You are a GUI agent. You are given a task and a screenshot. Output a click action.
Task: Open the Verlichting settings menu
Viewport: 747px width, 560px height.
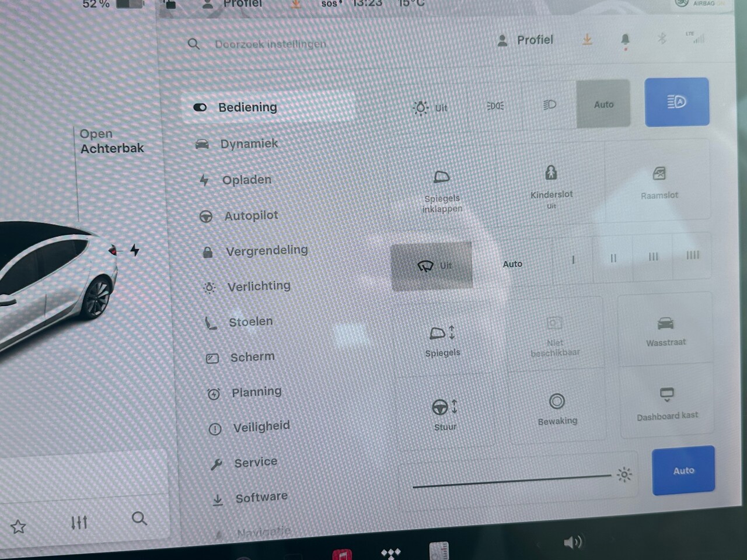259,286
